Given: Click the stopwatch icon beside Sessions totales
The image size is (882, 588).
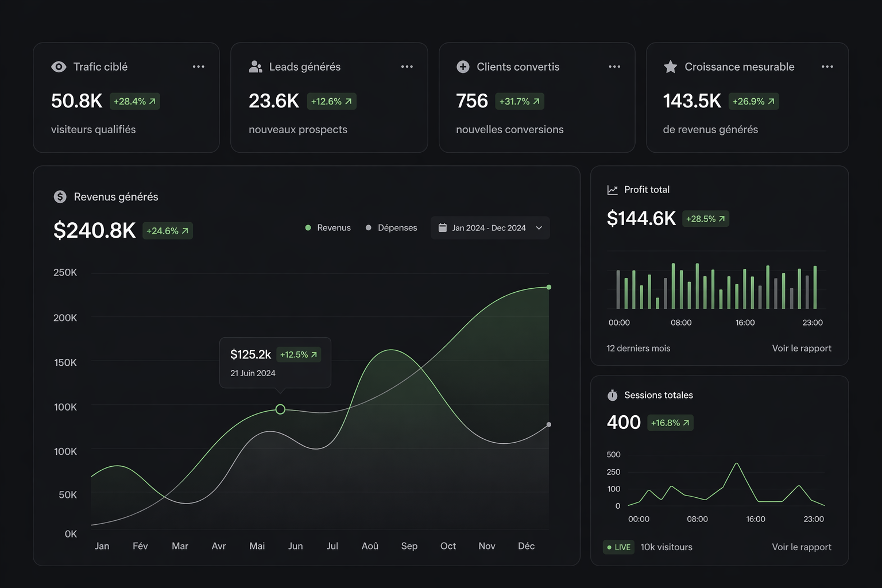Looking at the screenshot, I should (613, 395).
